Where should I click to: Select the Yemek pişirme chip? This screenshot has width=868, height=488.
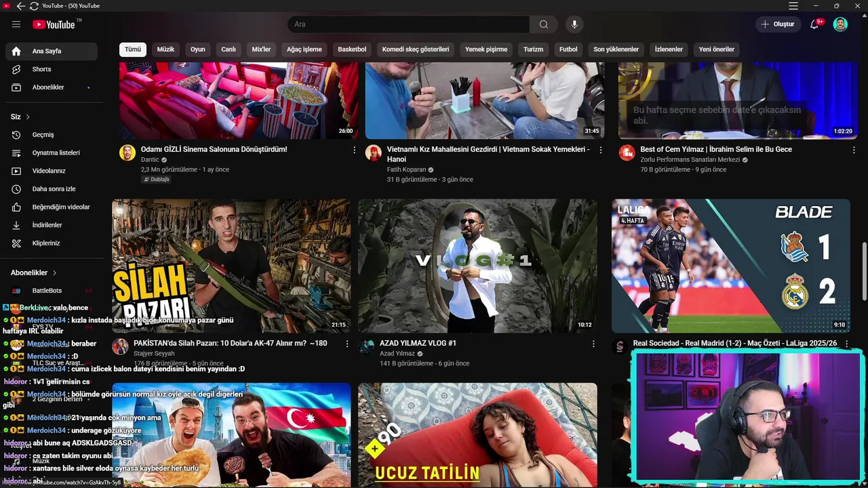pyautogui.click(x=486, y=49)
